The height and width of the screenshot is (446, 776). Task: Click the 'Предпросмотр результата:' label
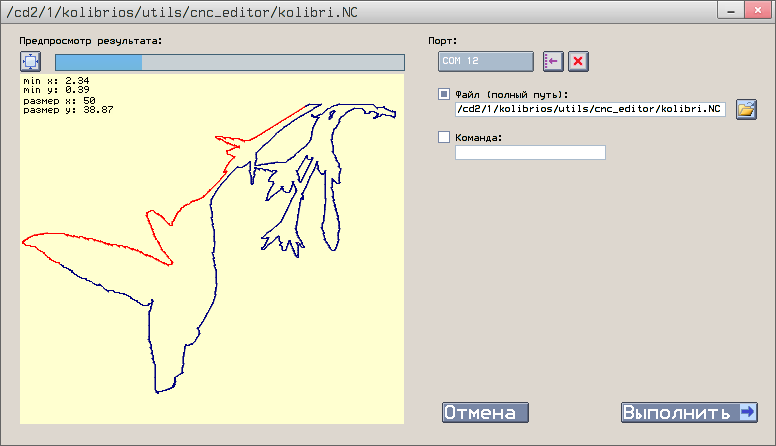91,41
